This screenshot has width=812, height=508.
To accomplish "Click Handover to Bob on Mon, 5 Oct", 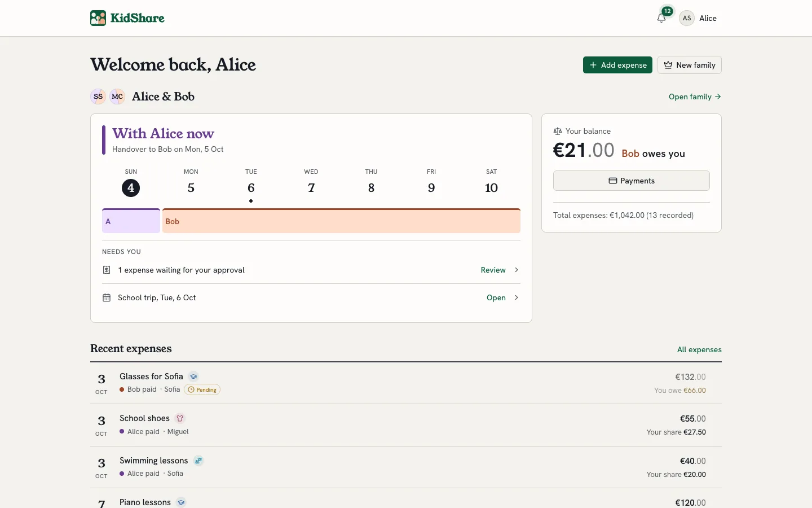I will (167, 149).
